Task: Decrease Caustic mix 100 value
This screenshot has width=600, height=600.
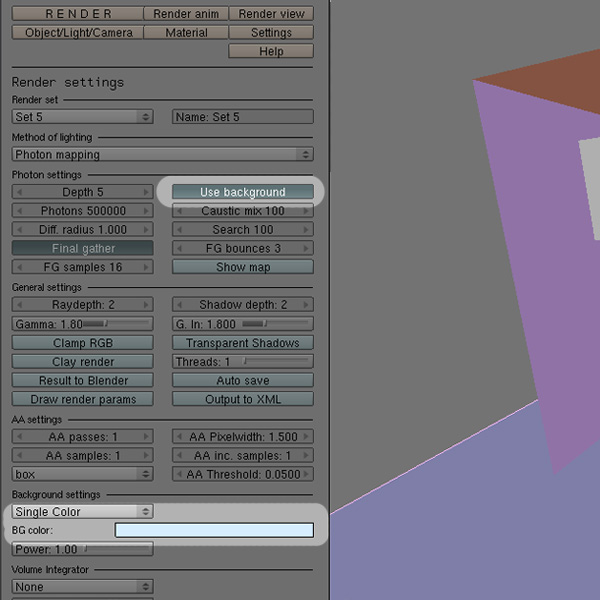Action: point(179,210)
